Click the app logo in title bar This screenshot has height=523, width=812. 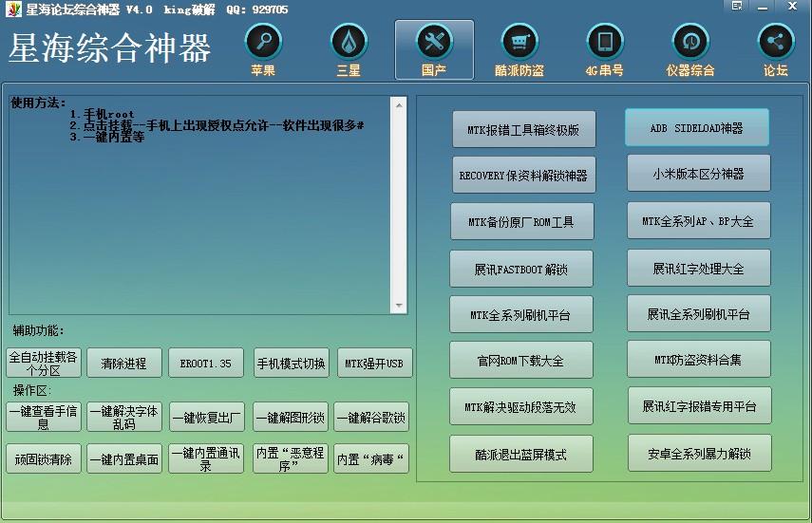point(12,9)
